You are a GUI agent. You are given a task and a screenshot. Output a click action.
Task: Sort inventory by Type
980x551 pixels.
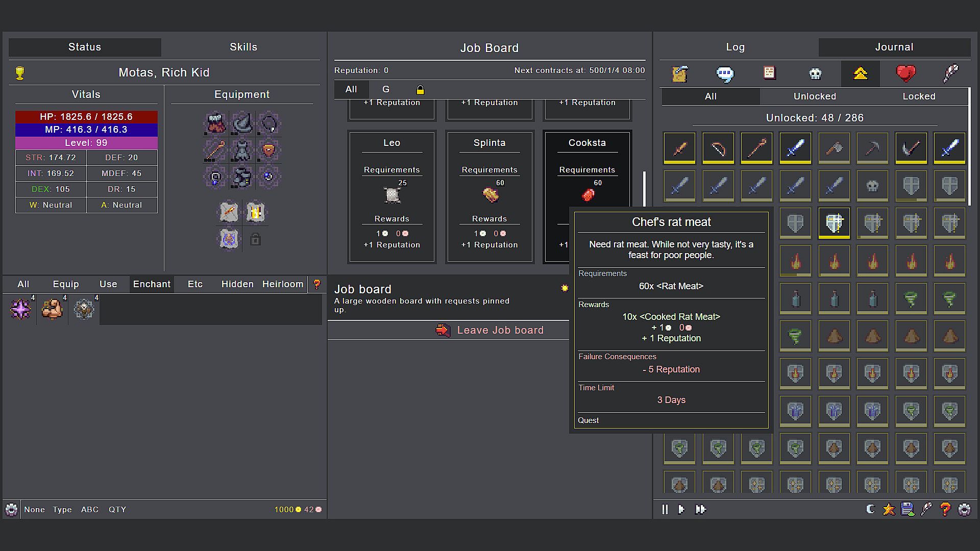coord(62,509)
